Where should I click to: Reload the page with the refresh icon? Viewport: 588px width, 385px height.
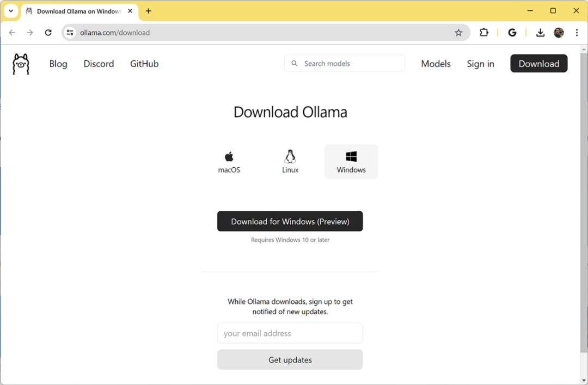click(48, 33)
